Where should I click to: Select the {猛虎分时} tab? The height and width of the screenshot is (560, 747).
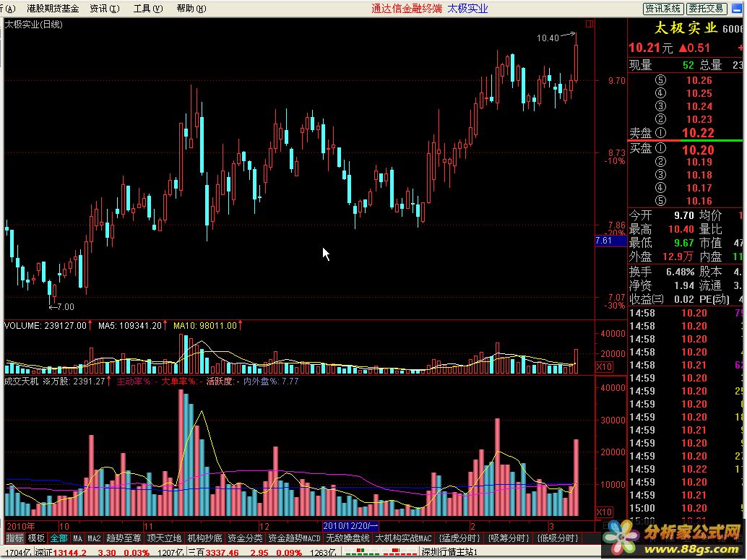click(459, 538)
